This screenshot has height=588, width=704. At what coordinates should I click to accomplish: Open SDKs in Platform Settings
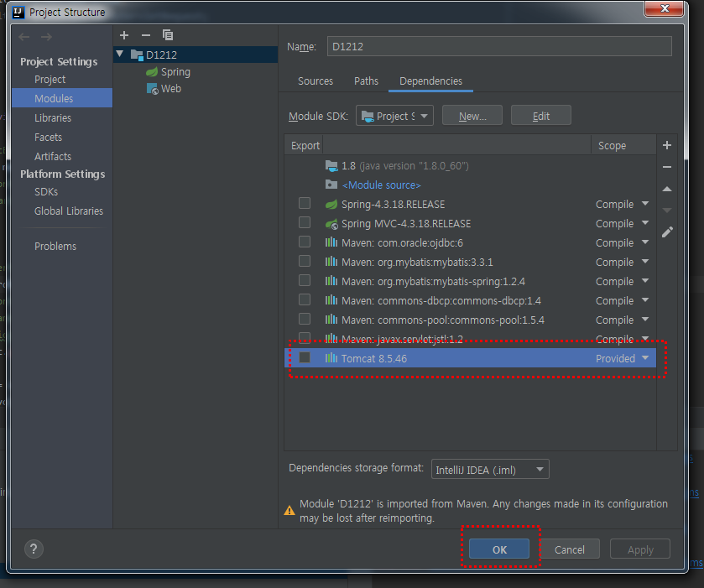pos(46,192)
